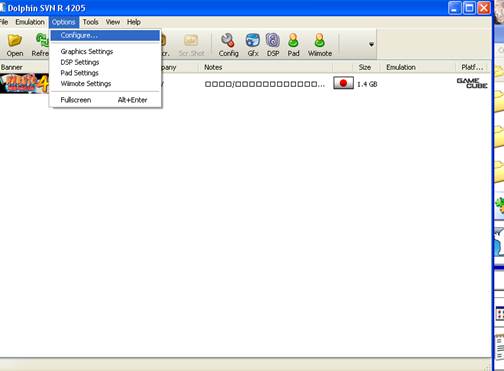Expand the toolbar overflow arrow
The image size is (504, 371).
(x=371, y=44)
